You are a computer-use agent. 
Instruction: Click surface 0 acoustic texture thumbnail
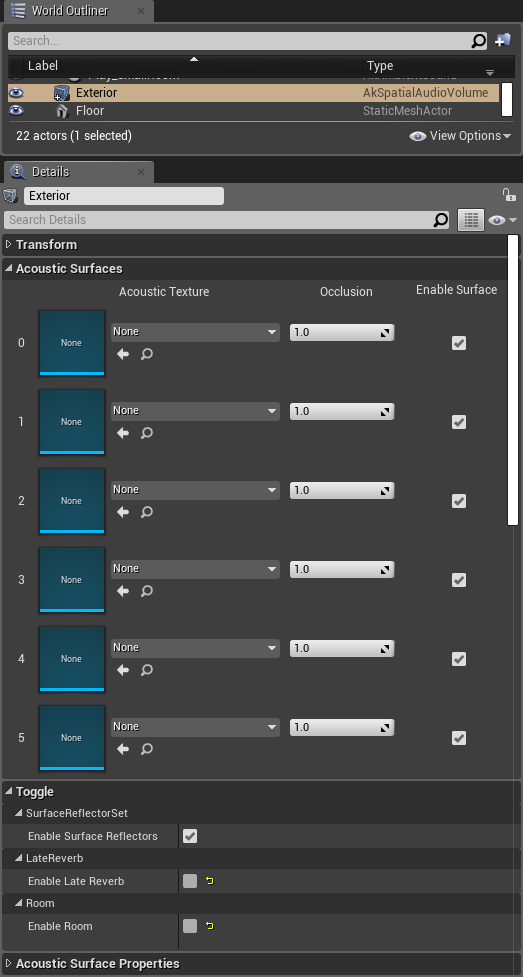point(72,343)
